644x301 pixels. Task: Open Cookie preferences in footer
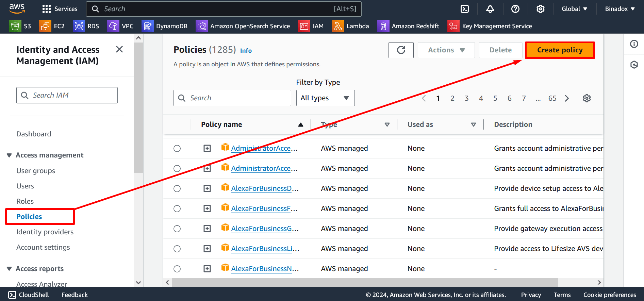coord(610,295)
